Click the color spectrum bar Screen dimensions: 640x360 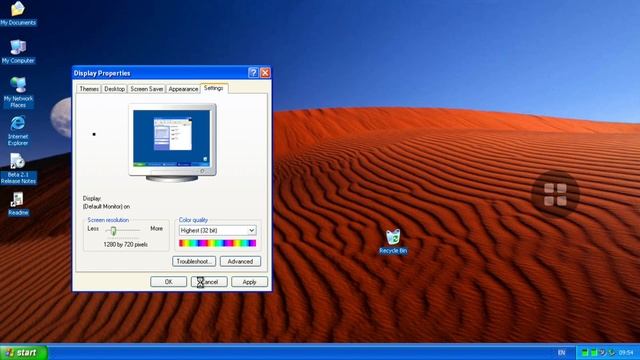[218, 244]
